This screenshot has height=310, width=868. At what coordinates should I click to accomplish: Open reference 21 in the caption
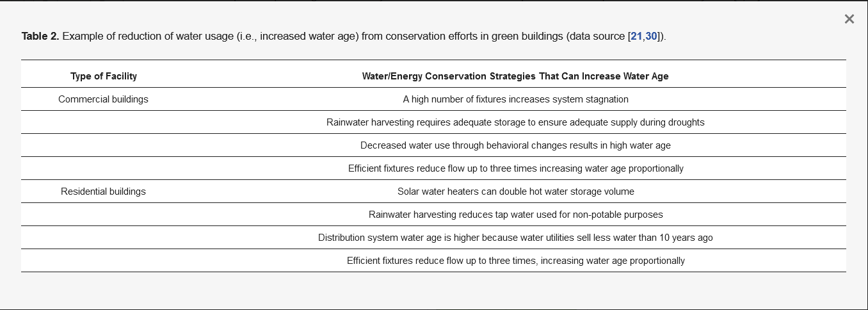[x=636, y=37]
